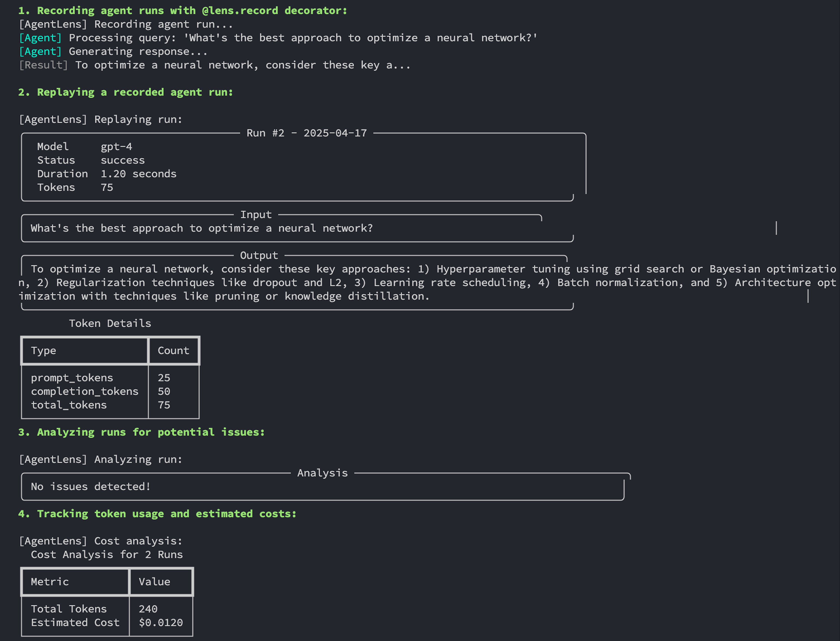Click the '1. Recording agent runs' heading
This screenshot has width=840, height=641.
[183, 11]
